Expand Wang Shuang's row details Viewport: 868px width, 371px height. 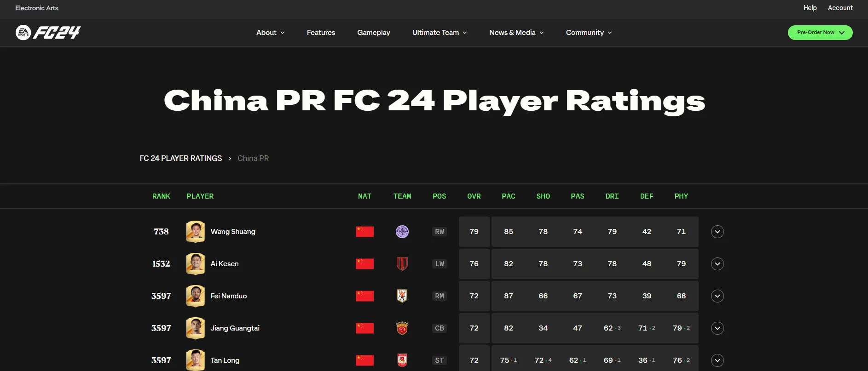click(x=718, y=232)
